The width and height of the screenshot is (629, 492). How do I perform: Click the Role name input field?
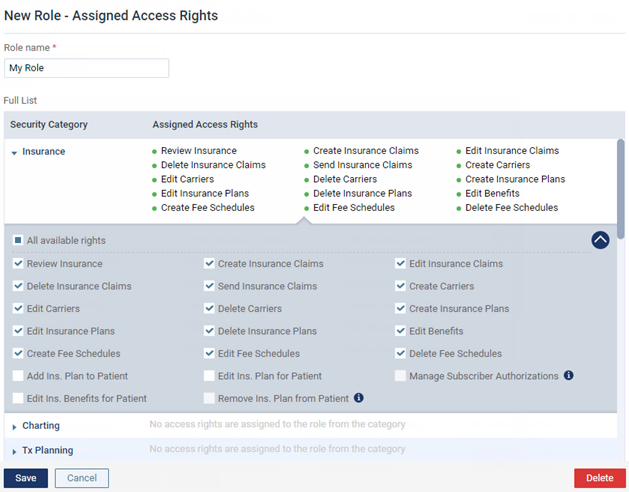coord(86,68)
